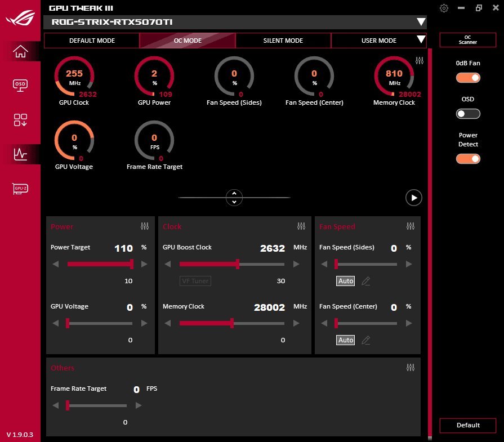Launch GPU-Z from the sidebar
Viewport: 504px width, 442px height.
20,189
